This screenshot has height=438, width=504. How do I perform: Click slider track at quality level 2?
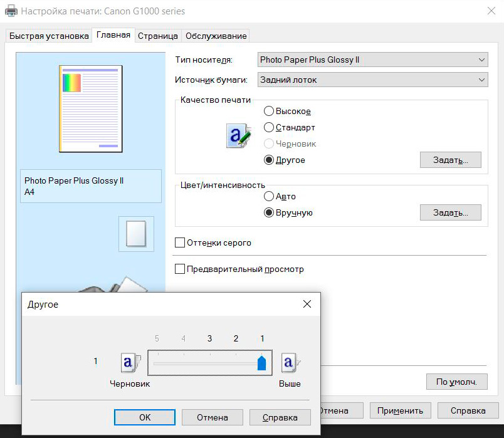pos(236,363)
